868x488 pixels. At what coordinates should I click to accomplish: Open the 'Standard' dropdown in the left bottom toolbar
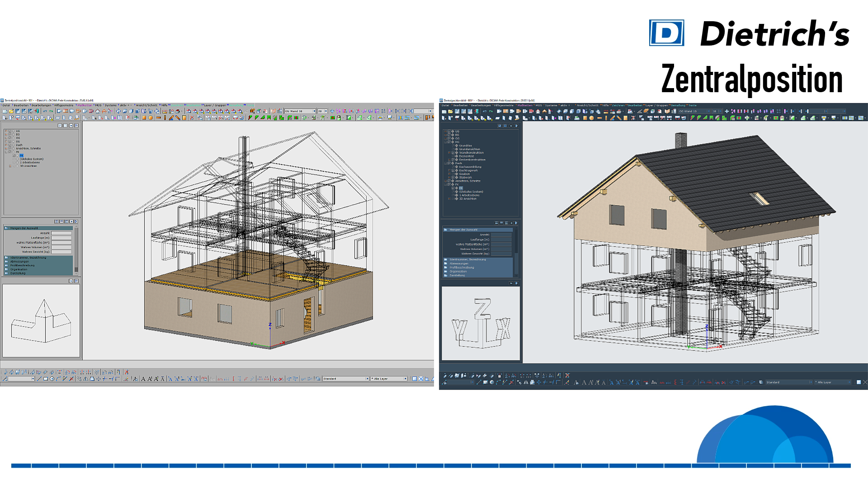click(346, 379)
